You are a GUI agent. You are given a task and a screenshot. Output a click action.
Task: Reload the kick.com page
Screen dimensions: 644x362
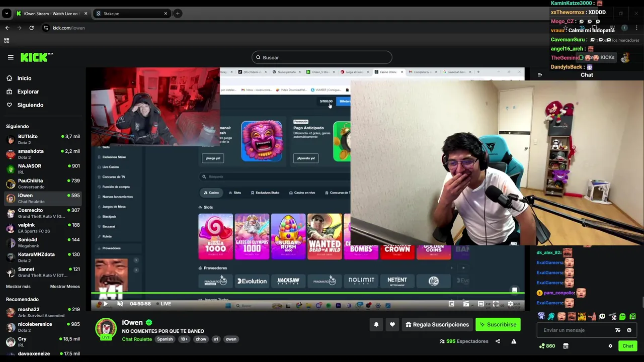(31, 28)
